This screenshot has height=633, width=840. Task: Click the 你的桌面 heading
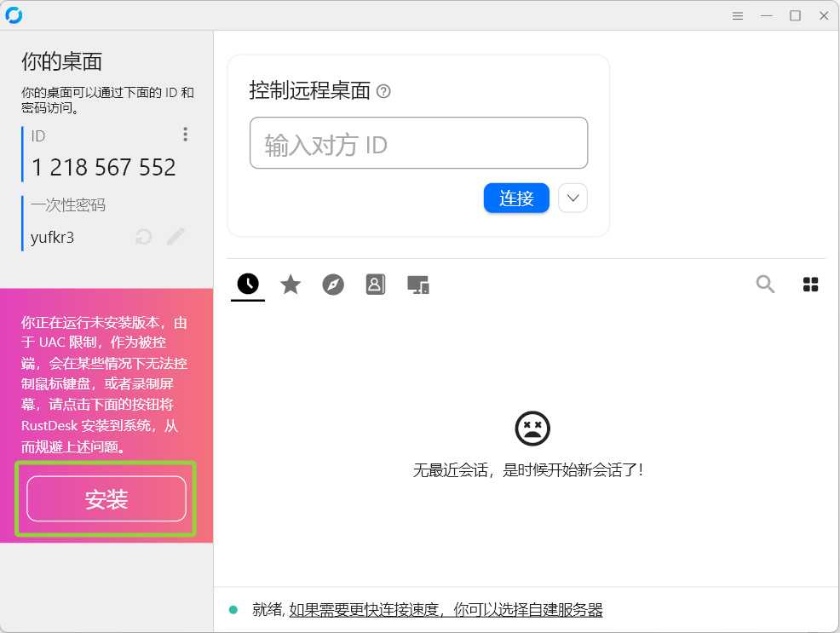(61, 61)
